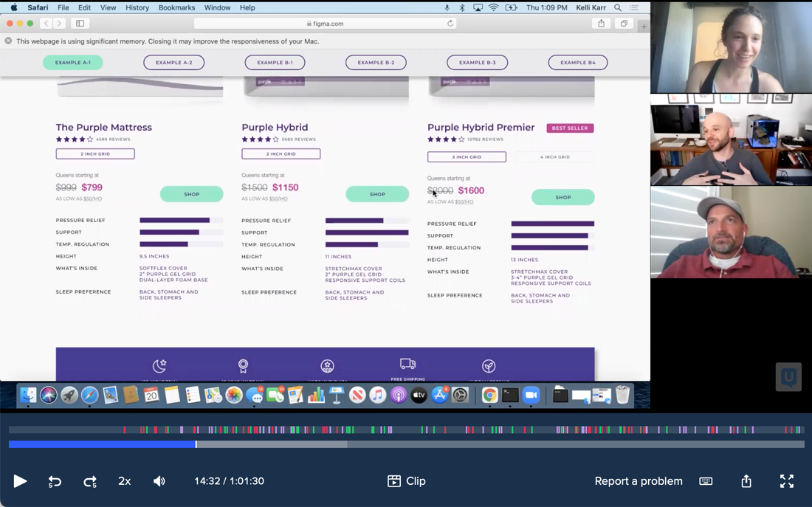The width and height of the screenshot is (812, 507).
Task: Select 2 Inch Grid for Purple Hybrid
Action: [281, 154]
